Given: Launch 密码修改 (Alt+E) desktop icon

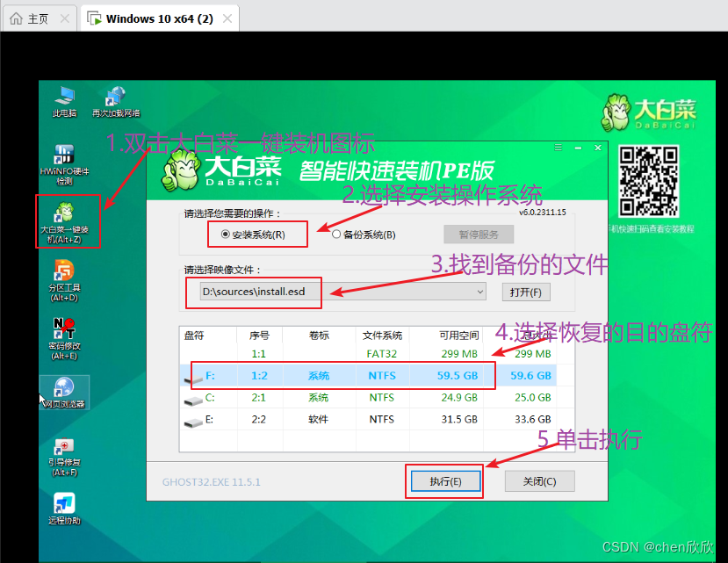Looking at the screenshot, I should pos(64,339).
